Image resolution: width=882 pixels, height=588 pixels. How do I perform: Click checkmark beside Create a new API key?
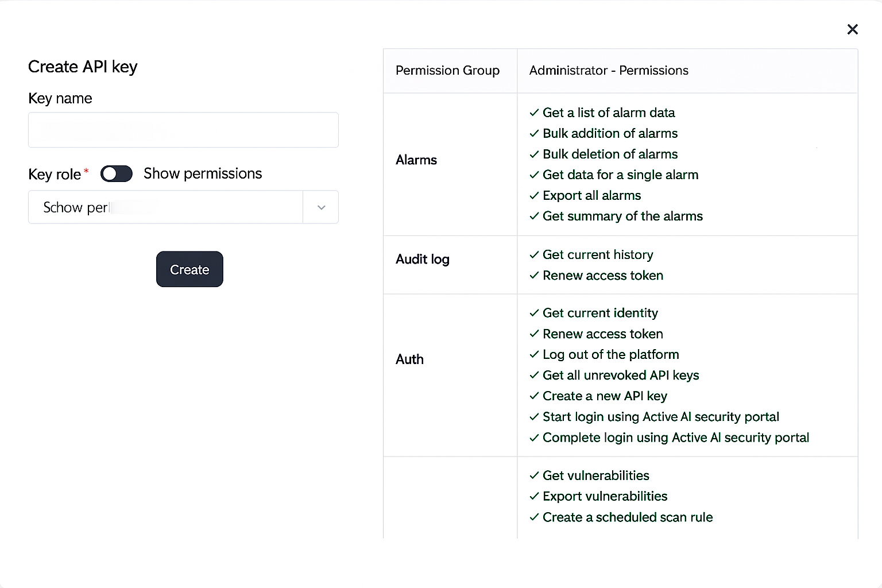click(534, 396)
